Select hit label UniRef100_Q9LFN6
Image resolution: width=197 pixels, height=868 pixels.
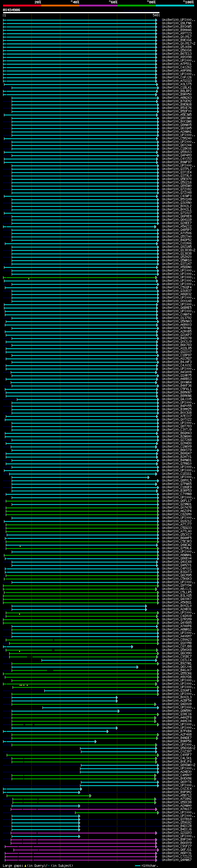177,23
